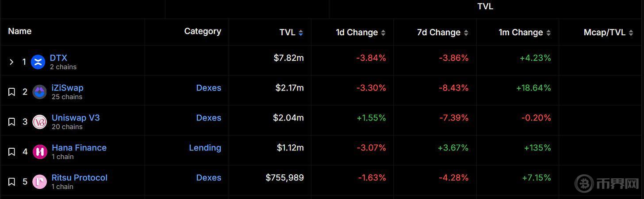Bookmark the iZiSwap protocol
Image resolution: width=644 pixels, height=199 pixels.
pyautogui.click(x=12, y=92)
